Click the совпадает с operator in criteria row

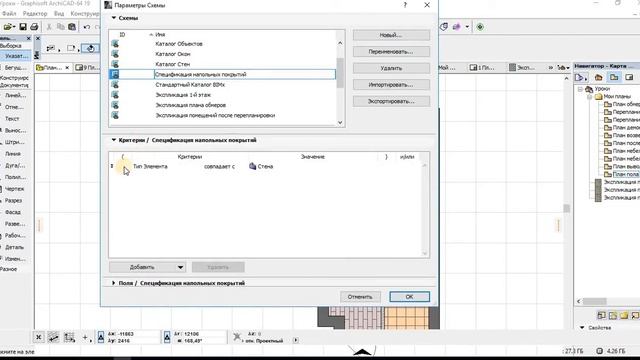219,167
